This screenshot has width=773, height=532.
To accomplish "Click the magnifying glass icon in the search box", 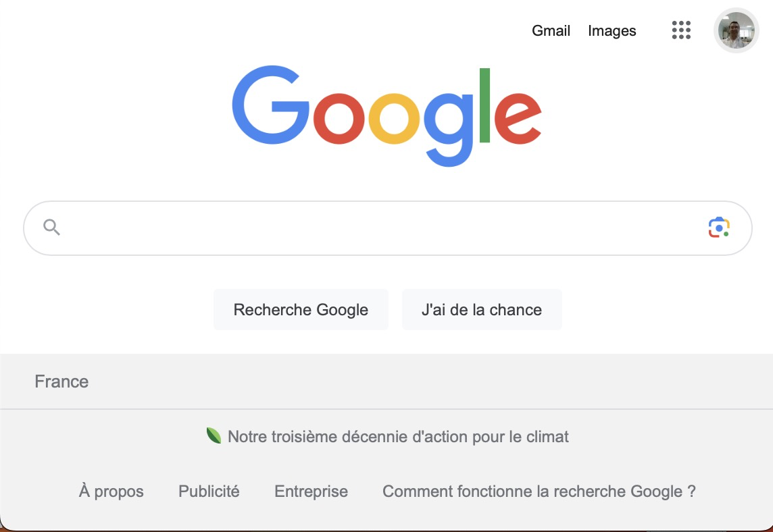I will click(x=51, y=228).
